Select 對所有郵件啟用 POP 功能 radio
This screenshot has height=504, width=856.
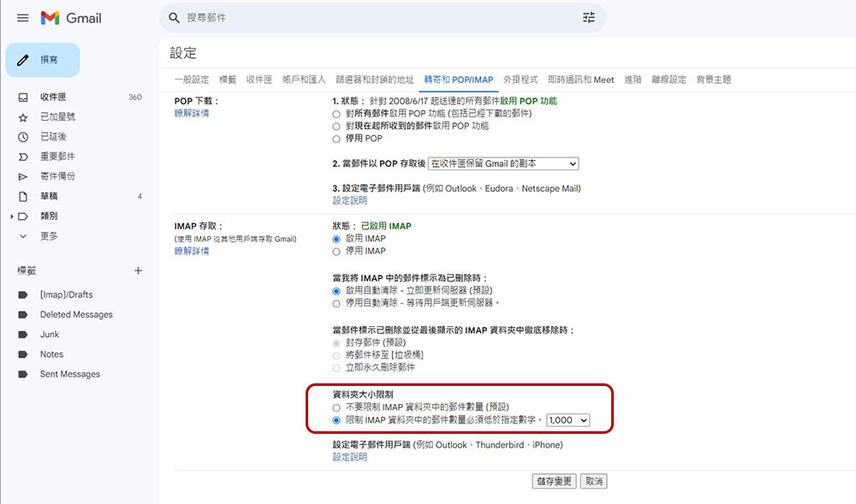click(336, 114)
